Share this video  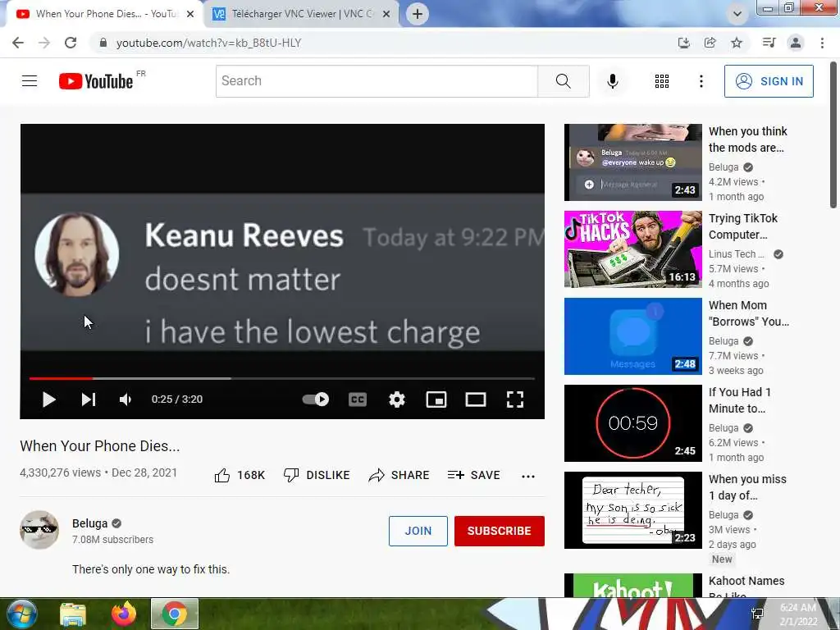(399, 475)
